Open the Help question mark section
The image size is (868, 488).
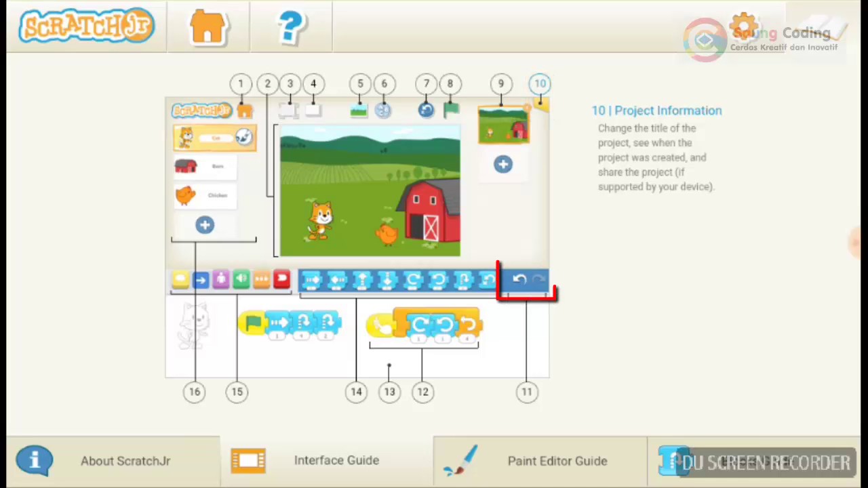(x=292, y=27)
